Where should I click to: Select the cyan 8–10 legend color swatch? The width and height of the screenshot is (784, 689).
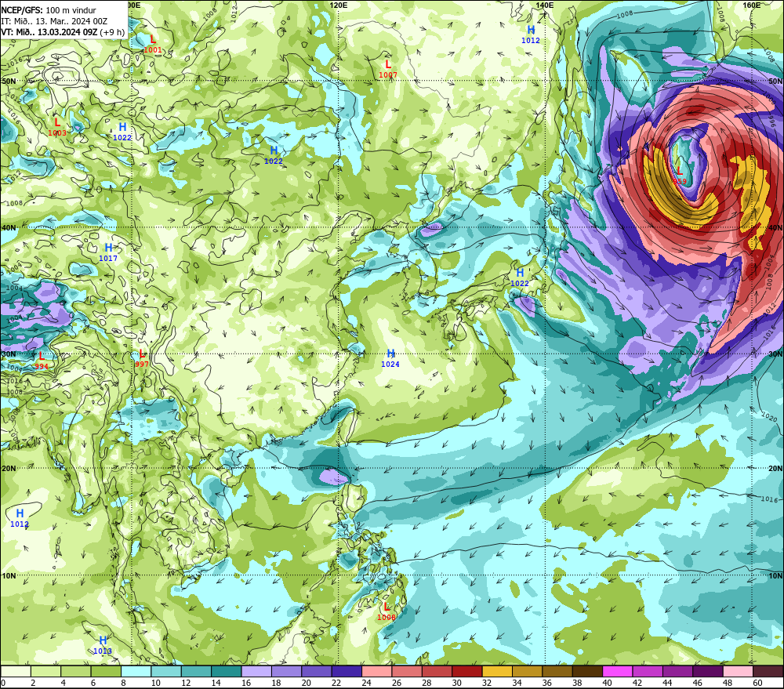pyautogui.click(x=136, y=672)
